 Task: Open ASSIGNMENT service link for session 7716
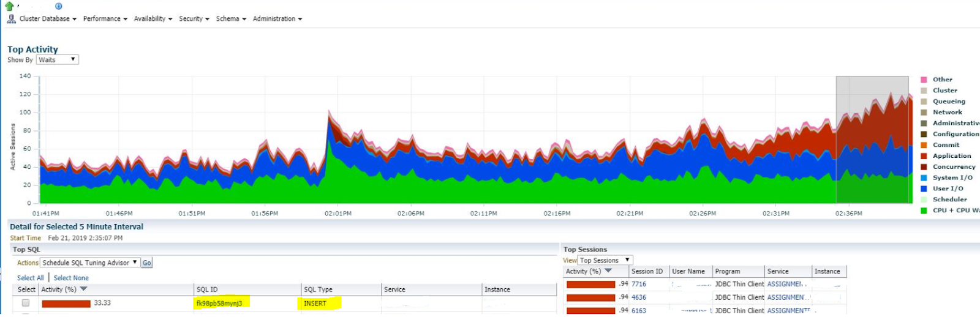pyautogui.click(x=786, y=284)
